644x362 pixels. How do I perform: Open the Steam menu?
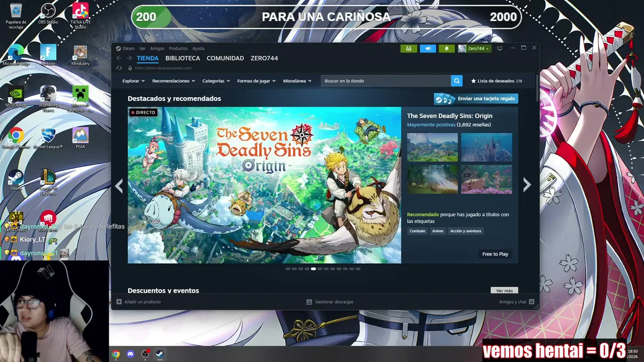pos(125,48)
